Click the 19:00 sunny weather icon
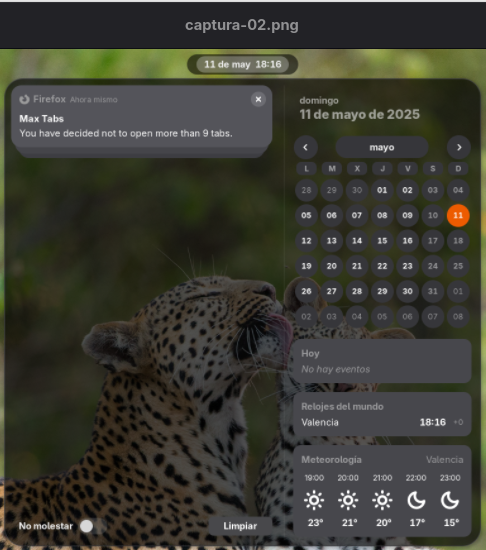The height and width of the screenshot is (550, 486). [x=314, y=500]
